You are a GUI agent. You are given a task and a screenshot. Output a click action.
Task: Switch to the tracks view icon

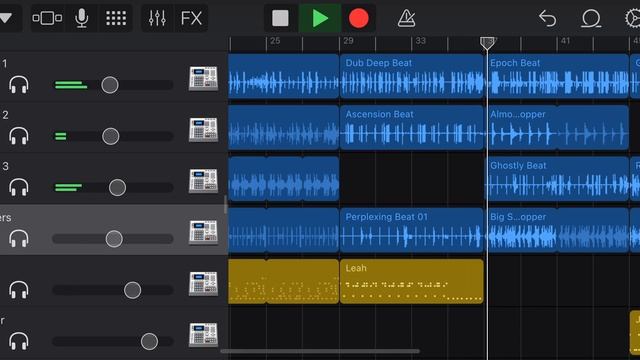coord(47,18)
